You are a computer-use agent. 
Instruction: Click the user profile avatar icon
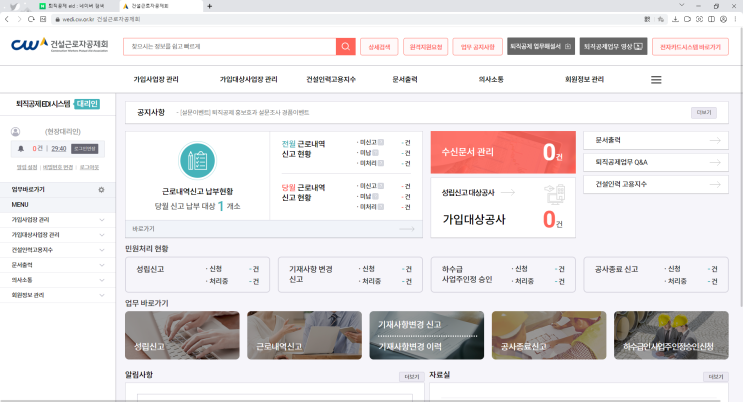(x=16, y=131)
